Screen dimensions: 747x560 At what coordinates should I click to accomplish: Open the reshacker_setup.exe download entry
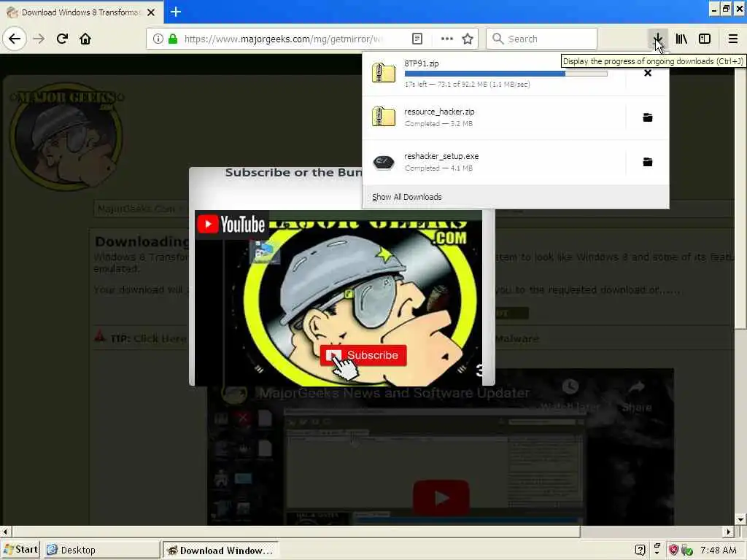pyautogui.click(x=494, y=162)
